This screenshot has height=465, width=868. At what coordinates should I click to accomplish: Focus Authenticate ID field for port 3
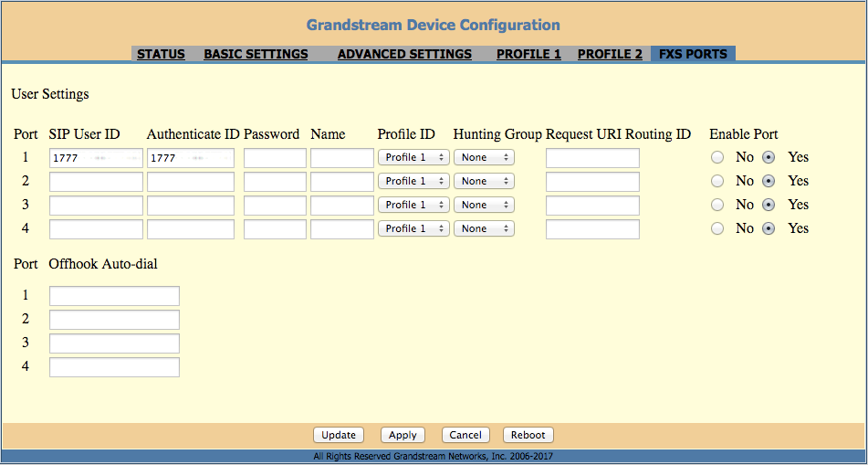pos(191,206)
